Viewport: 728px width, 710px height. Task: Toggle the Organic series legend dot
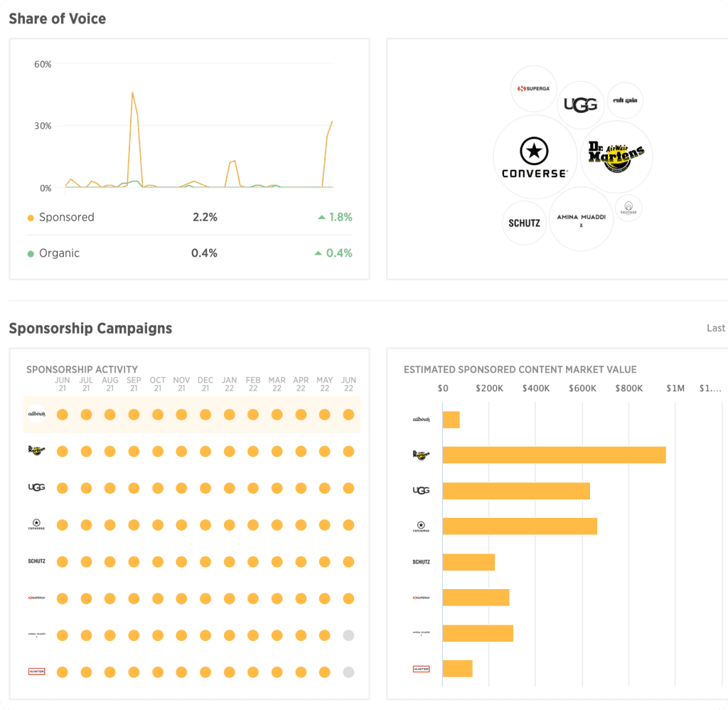point(31,254)
